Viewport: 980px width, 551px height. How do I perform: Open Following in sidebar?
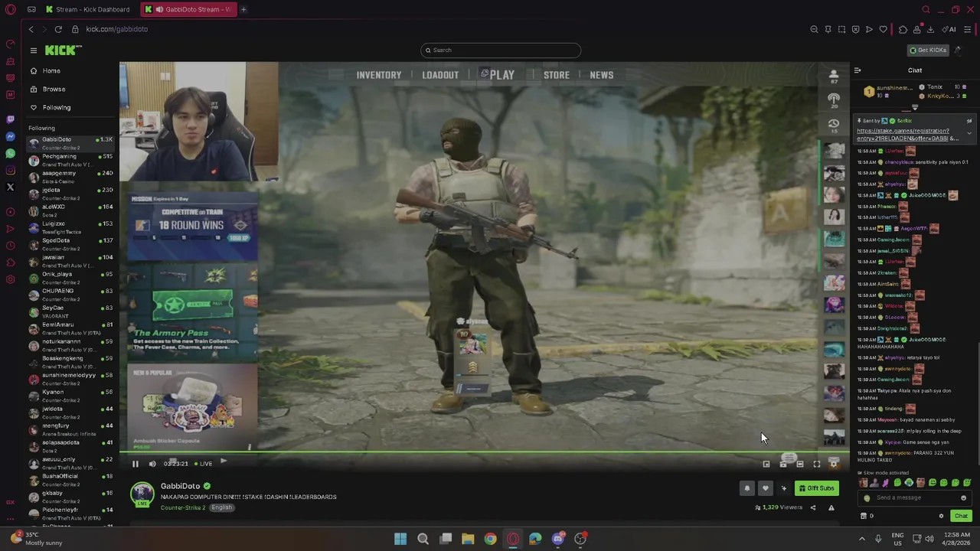(57, 108)
